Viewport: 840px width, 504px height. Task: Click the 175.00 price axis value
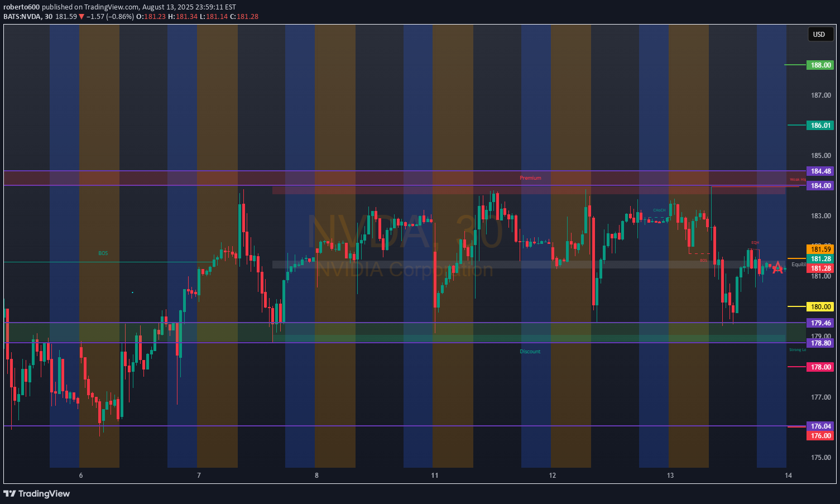[x=820, y=458]
